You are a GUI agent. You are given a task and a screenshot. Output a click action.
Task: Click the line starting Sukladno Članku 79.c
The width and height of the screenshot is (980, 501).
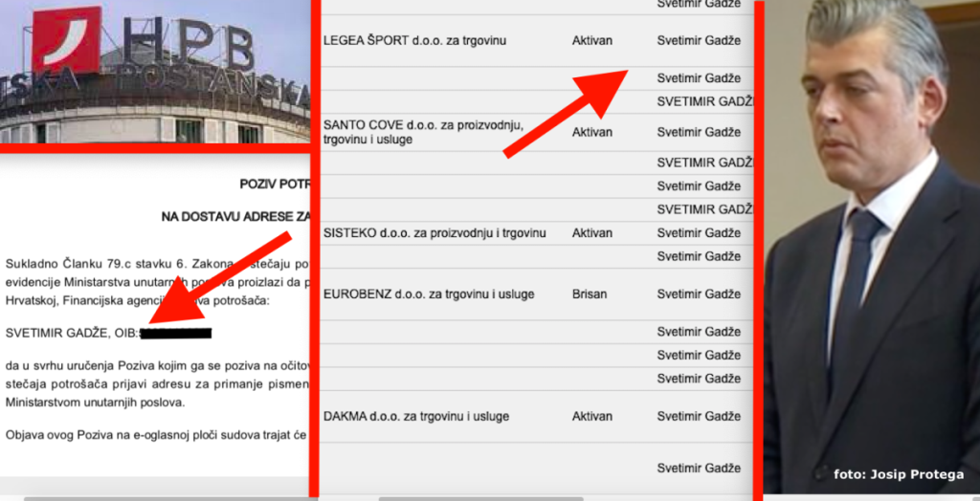(158, 264)
